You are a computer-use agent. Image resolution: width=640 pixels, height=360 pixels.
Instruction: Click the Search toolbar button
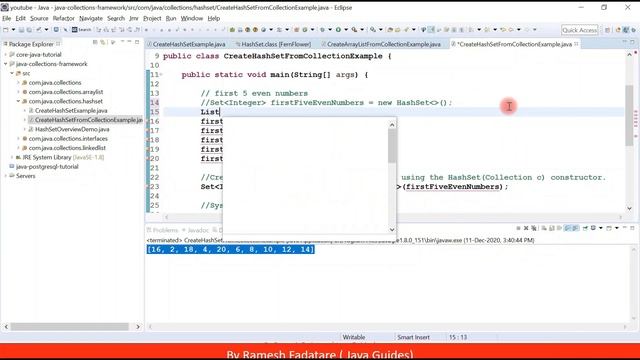point(81,30)
